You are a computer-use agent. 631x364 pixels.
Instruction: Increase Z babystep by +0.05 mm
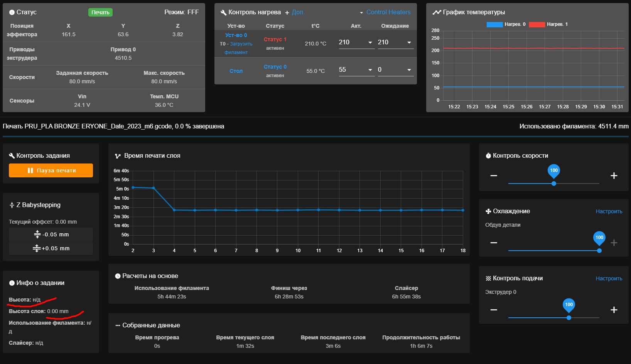pos(51,248)
